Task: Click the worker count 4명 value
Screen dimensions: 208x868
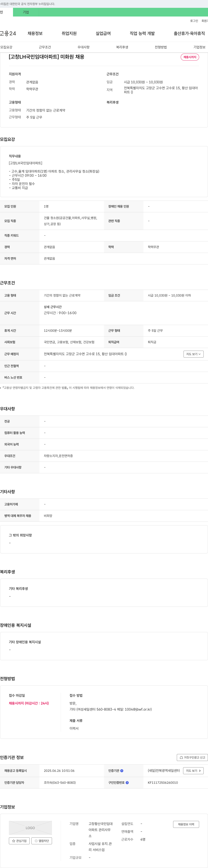Action: (143, 839)
